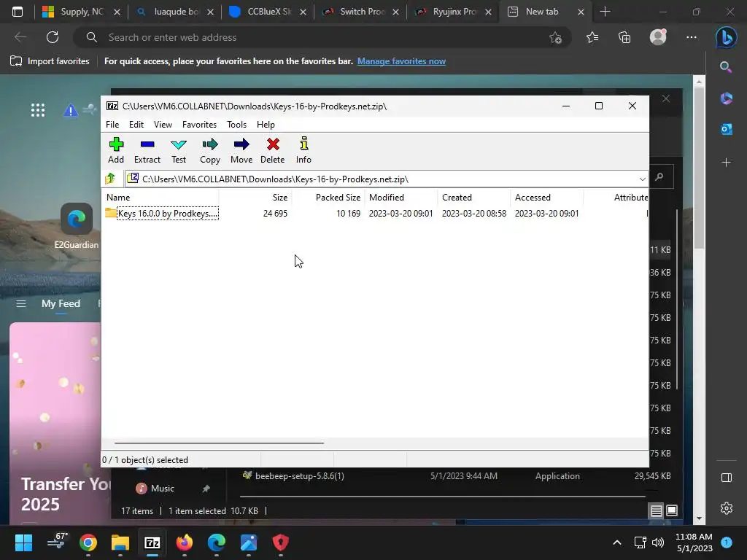Screen dimensions: 747x560
Task: Open the Tools menu in 7-Zip
Action: pyautogui.click(x=237, y=124)
